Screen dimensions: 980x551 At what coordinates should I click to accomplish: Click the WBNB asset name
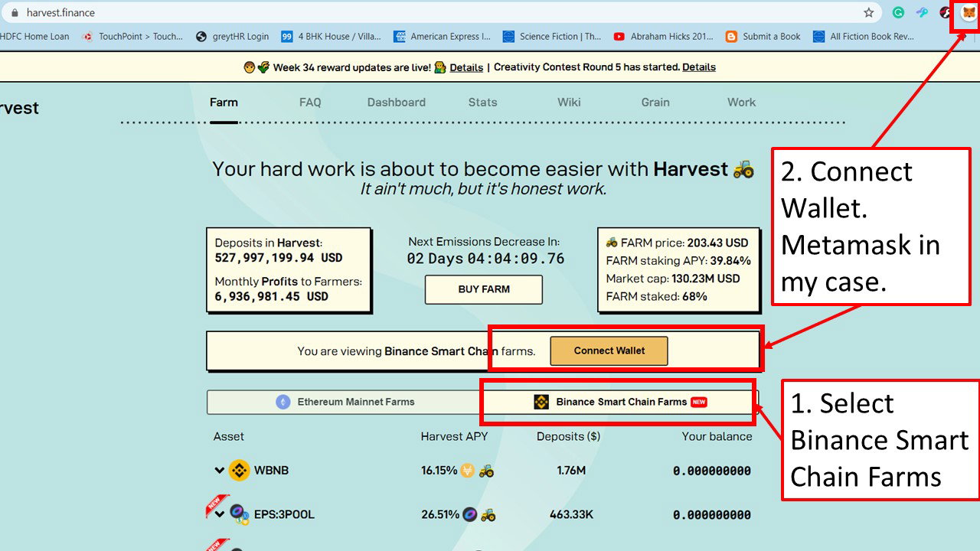[x=271, y=471]
